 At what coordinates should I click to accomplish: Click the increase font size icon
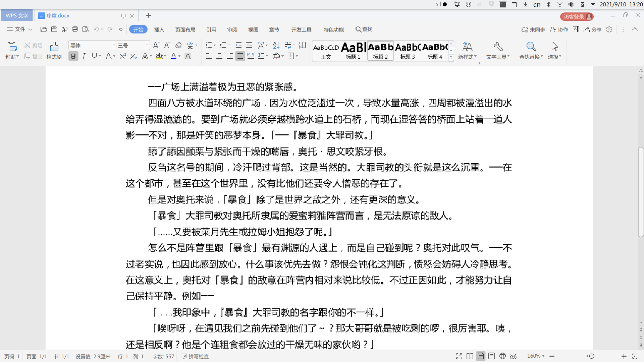point(156,45)
